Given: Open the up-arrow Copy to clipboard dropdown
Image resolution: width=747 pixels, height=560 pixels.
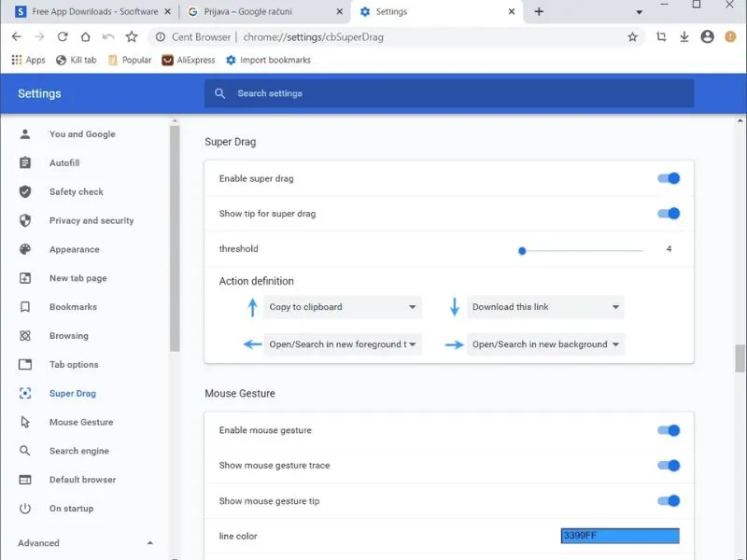Looking at the screenshot, I should pyautogui.click(x=343, y=307).
